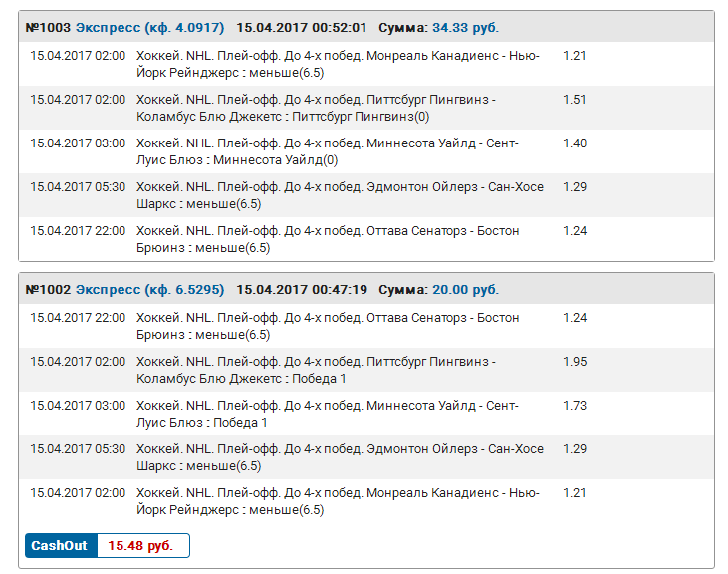This screenshot has height=574, width=728.
Task: Select the Эдмонтон Ойлерз row in bet №1002
Action: click(339, 457)
